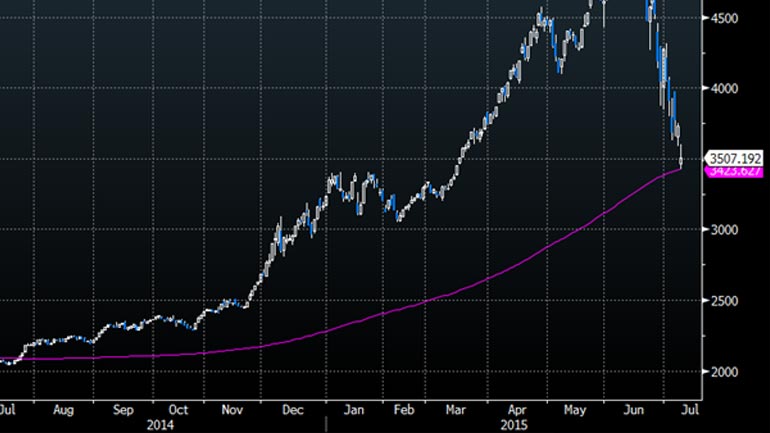Click the Oct month axis label
Viewport: 770px width, 433px height.
pyautogui.click(x=178, y=410)
